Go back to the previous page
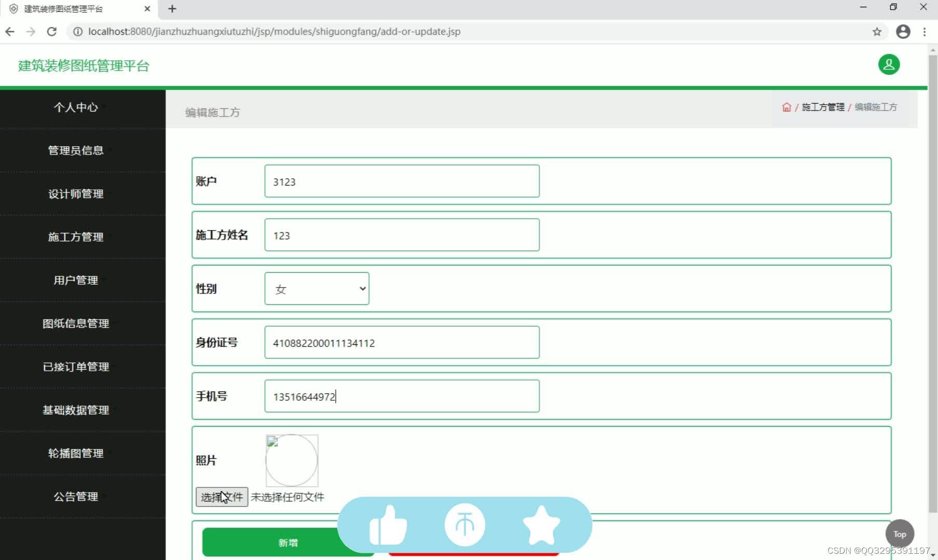Viewport: 938px width, 560px height. click(10, 32)
